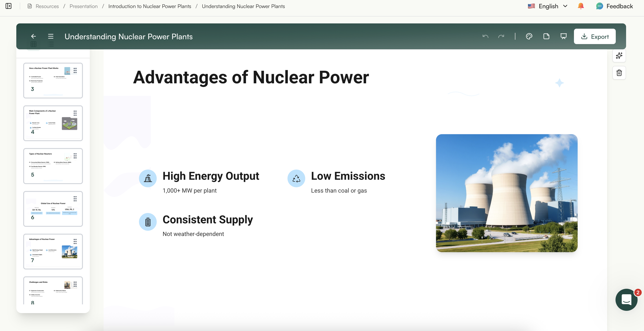
Task: Go to Resources via breadcrumb
Action: (x=47, y=6)
